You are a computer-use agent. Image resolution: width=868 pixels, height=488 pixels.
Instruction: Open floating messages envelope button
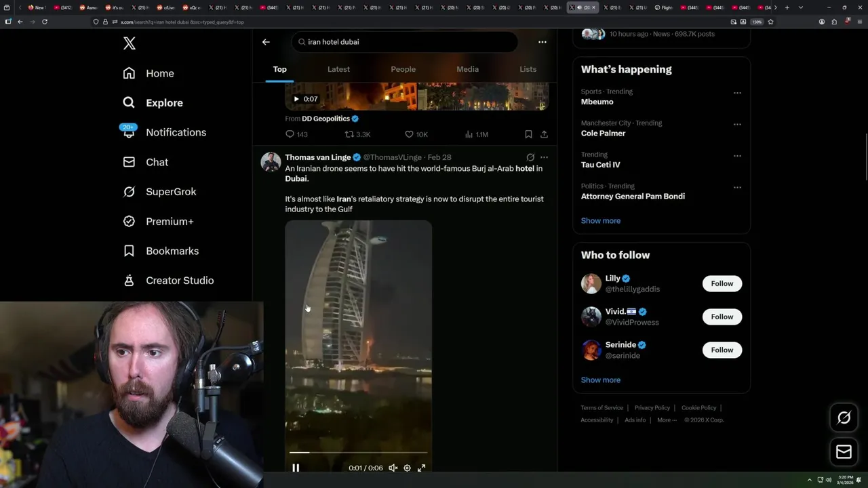(x=844, y=452)
